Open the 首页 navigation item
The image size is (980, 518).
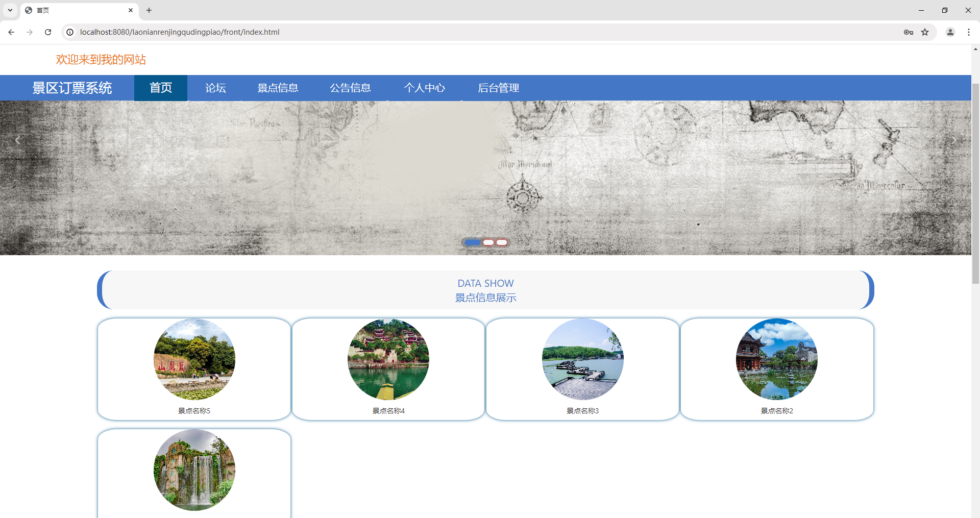(x=161, y=88)
